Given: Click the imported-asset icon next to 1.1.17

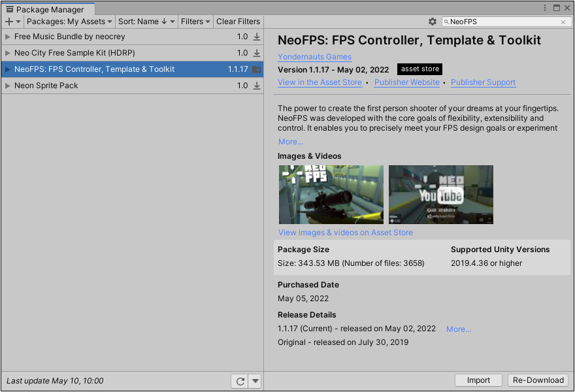Looking at the screenshot, I should [255, 69].
